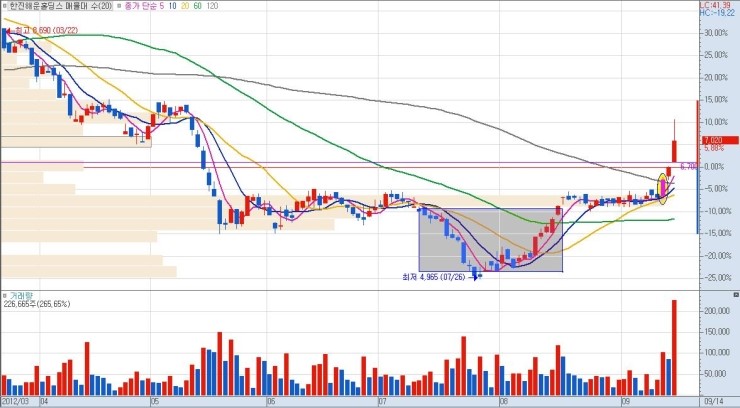Toggle the 20-day moving average legend
Viewport: 740px width, 408px height.
[x=198, y=6]
